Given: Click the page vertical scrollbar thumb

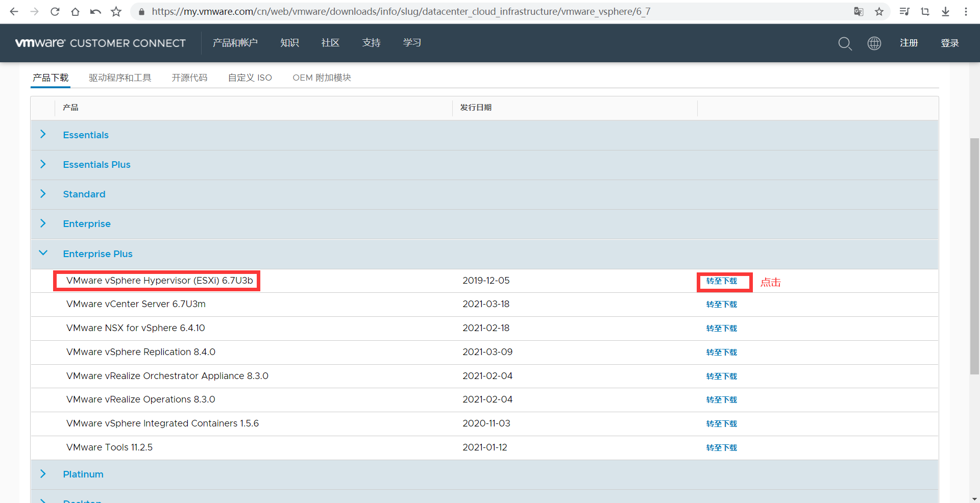Looking at the screenshot, I should 974,257.
